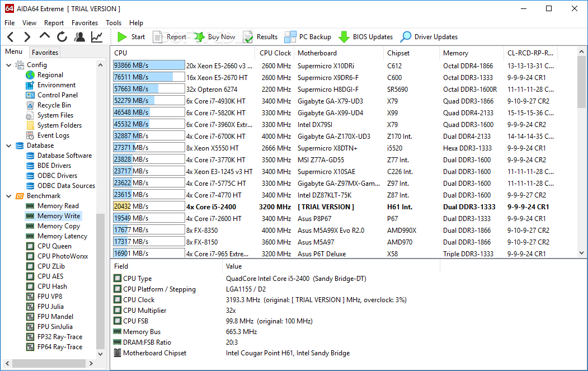Click the tree panel horizontal scrollbar
Screen dimensions: 588x371
[49, 363]
